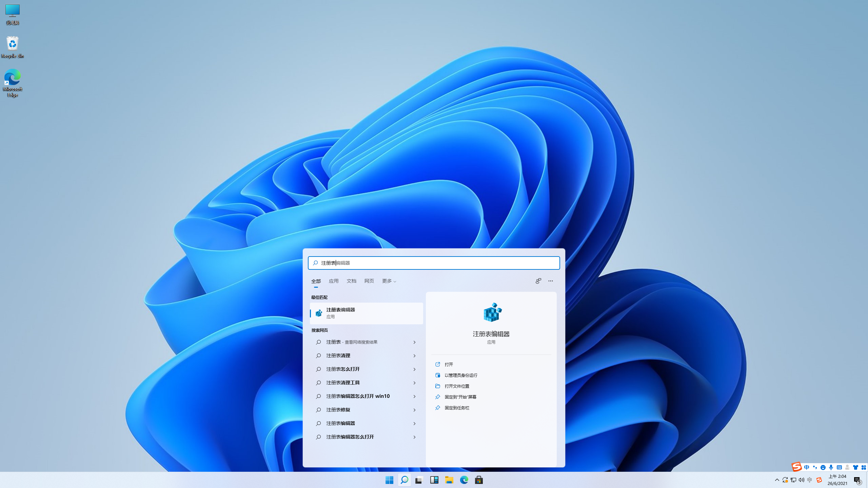
Task: Click the Windows Start button
Action: pos(389,480)
